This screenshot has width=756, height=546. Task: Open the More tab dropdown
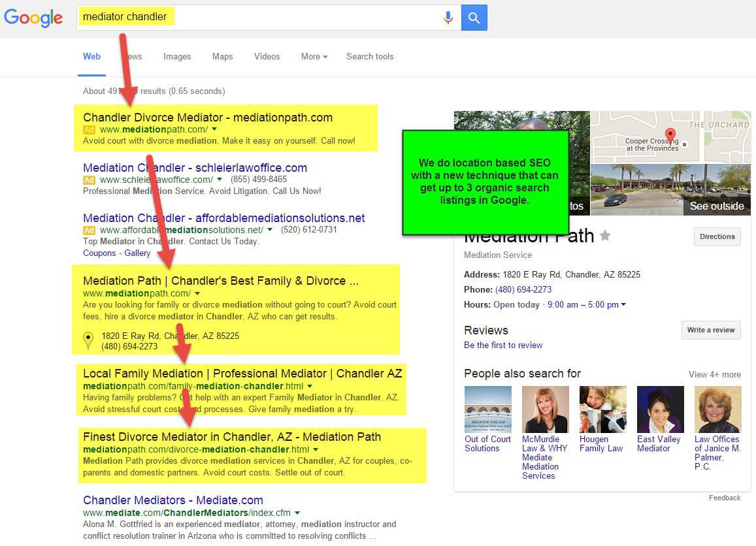pos(314,57)
